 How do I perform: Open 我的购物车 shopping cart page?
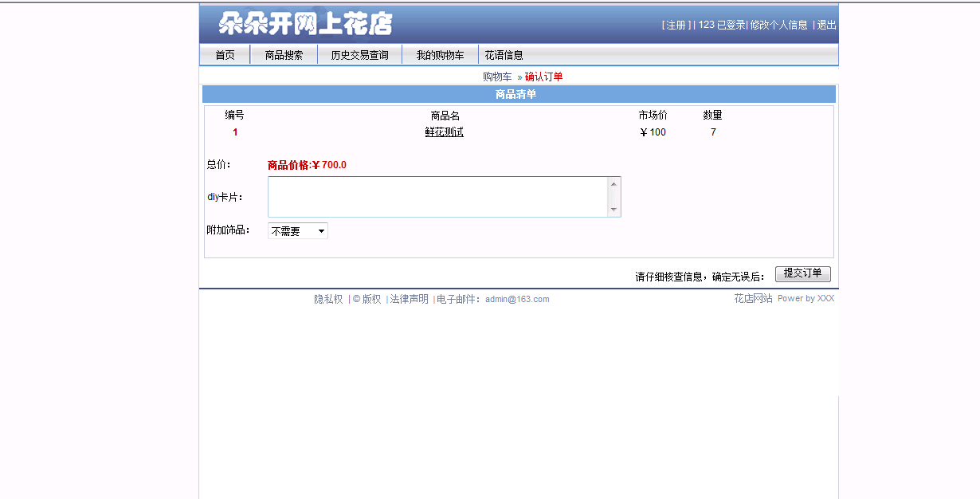pos(440,55)
